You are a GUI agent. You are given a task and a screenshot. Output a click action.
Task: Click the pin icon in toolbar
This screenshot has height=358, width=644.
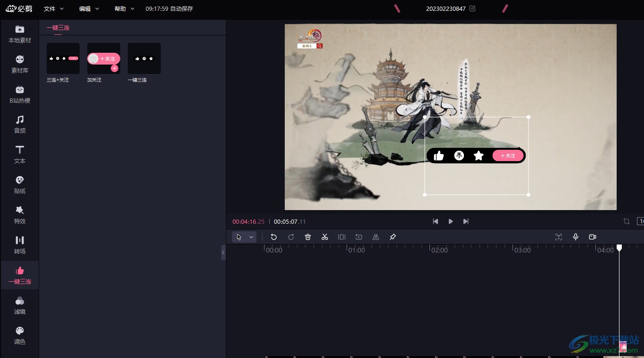[x=393, y=237]
